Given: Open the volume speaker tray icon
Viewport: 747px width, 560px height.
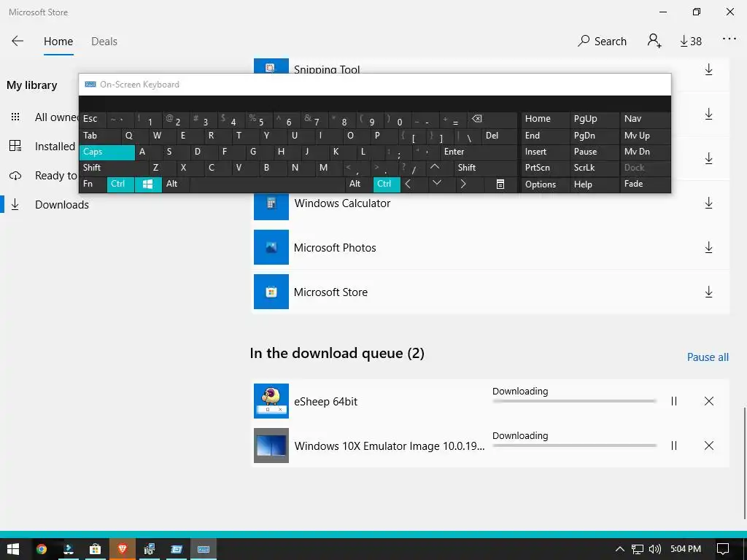Looking at the screenshot, I should coord(655,549).
